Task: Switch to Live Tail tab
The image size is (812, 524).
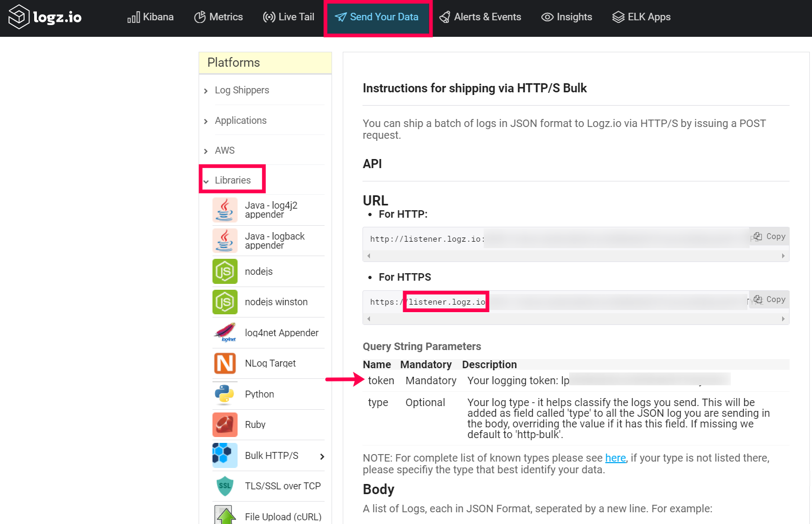Action: (x=289, y=17)
